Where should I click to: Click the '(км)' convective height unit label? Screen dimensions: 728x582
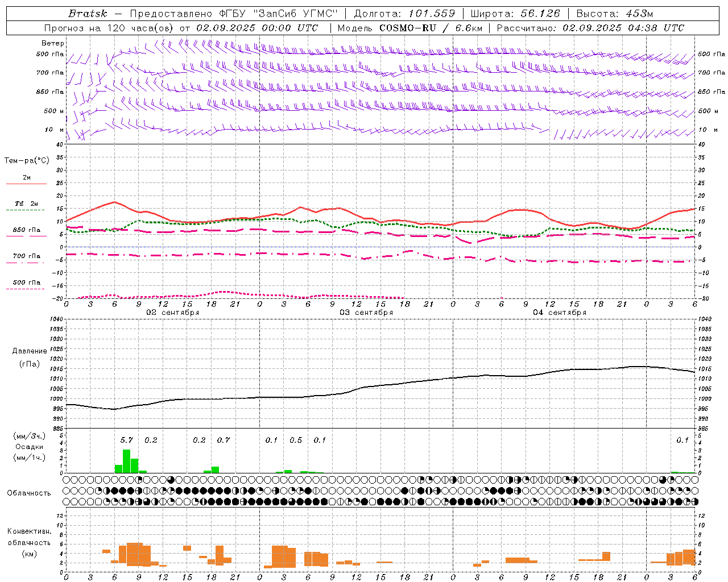coord(29,554)
